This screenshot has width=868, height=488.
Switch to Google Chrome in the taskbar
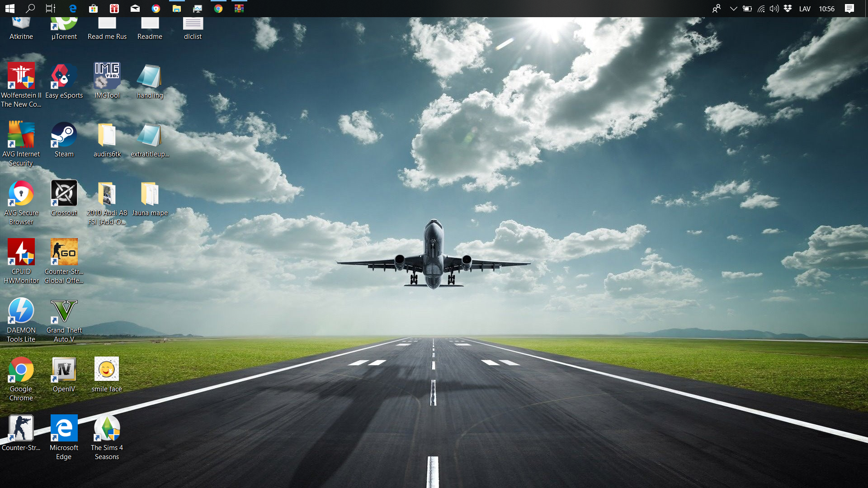[218, 9]
